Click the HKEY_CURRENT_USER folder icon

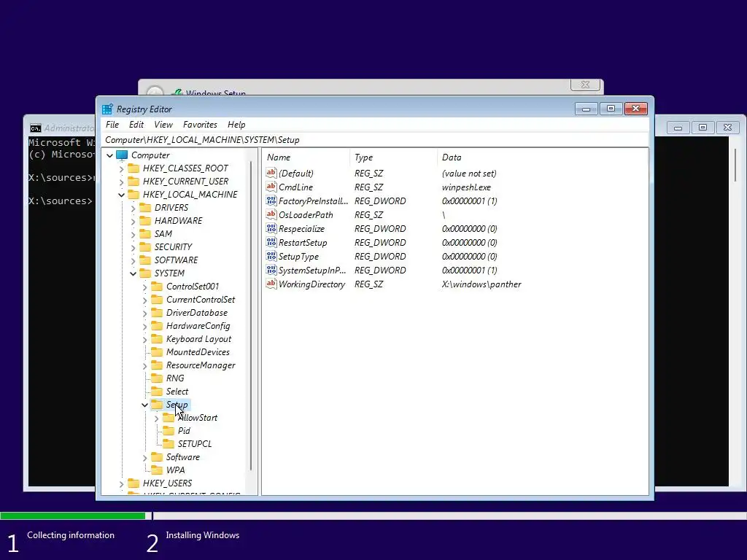click(x=134, y=182)
